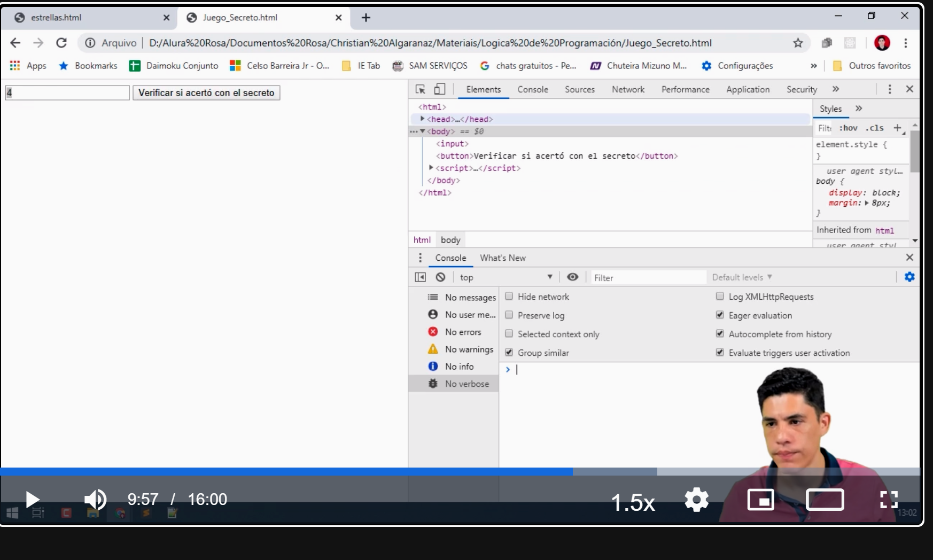The image size is (933, 560).
Task: Open chats gratuitos bookmark
Action: click(528, 66)
